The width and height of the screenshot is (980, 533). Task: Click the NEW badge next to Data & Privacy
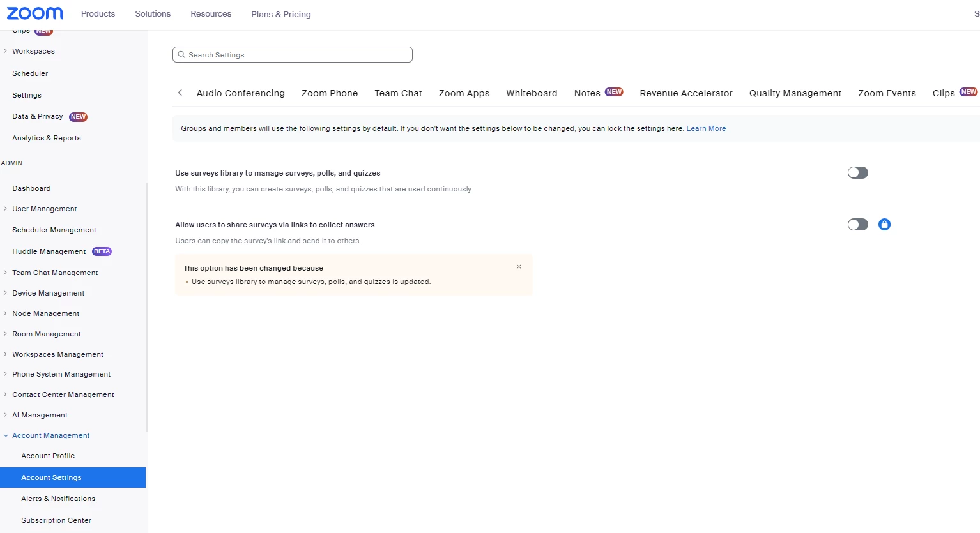78,117
